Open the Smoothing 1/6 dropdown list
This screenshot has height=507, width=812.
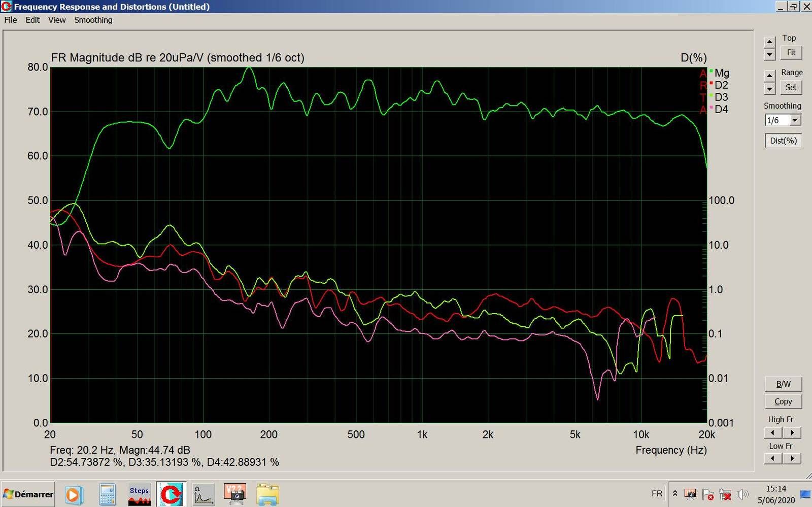pos(795,120)
